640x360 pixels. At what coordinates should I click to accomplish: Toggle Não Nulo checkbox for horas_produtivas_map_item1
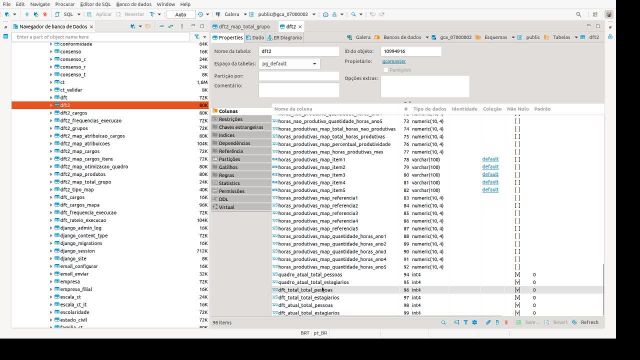(x=517, y=160)
